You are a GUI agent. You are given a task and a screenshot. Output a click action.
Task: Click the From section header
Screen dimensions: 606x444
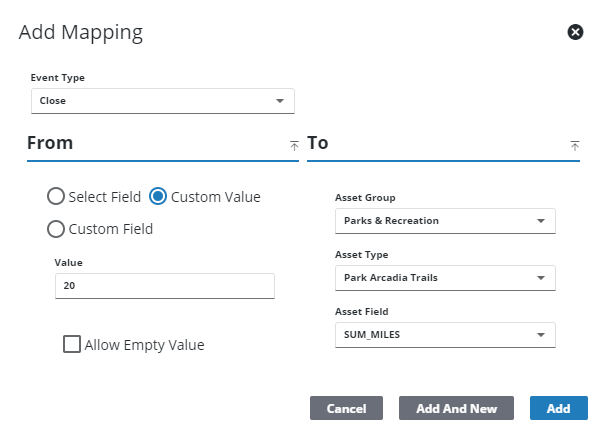coord(50,143)
